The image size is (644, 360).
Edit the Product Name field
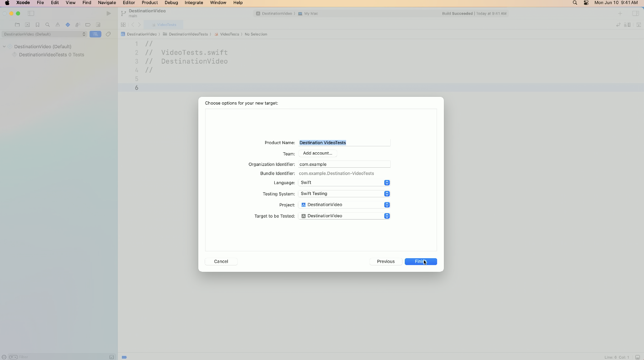(344, 143)
